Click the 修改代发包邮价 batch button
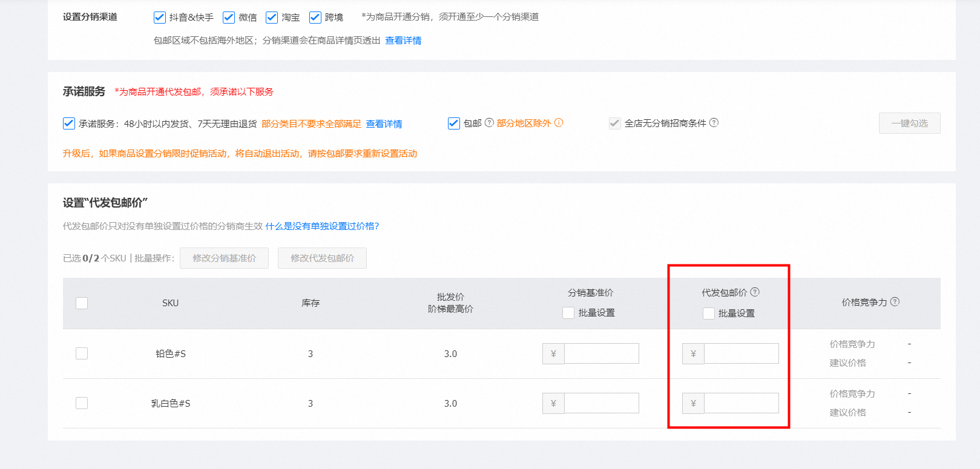 pyautogui.click(x=322, y=258)
